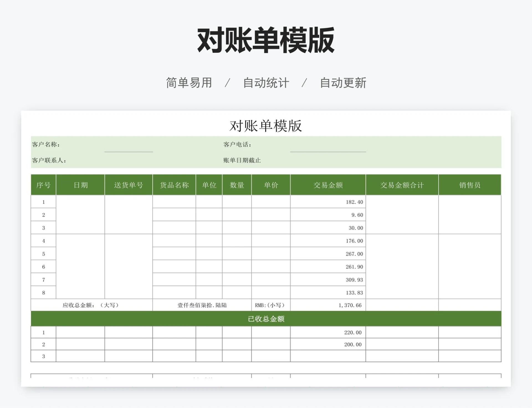This screenshot has width=532, height=408.
Task: Select the 日期 column header
Action: (80, 185)
